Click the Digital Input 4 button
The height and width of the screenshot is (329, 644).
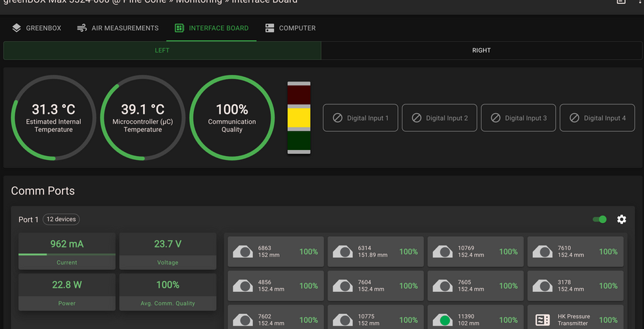pos(597,118)
